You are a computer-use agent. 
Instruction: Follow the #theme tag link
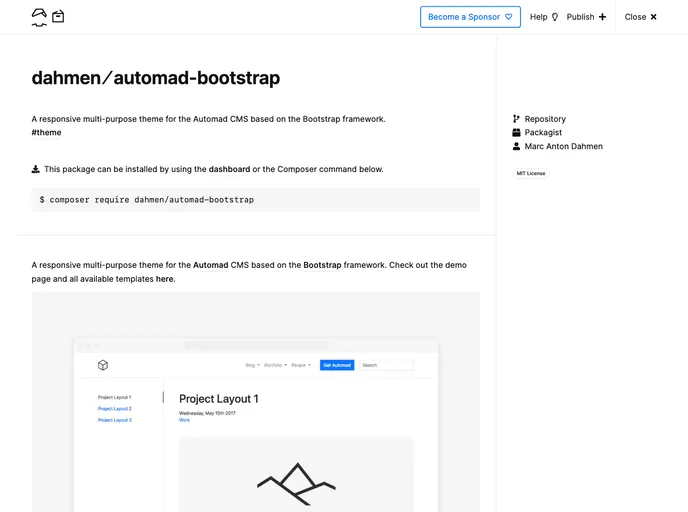point(46,132)
